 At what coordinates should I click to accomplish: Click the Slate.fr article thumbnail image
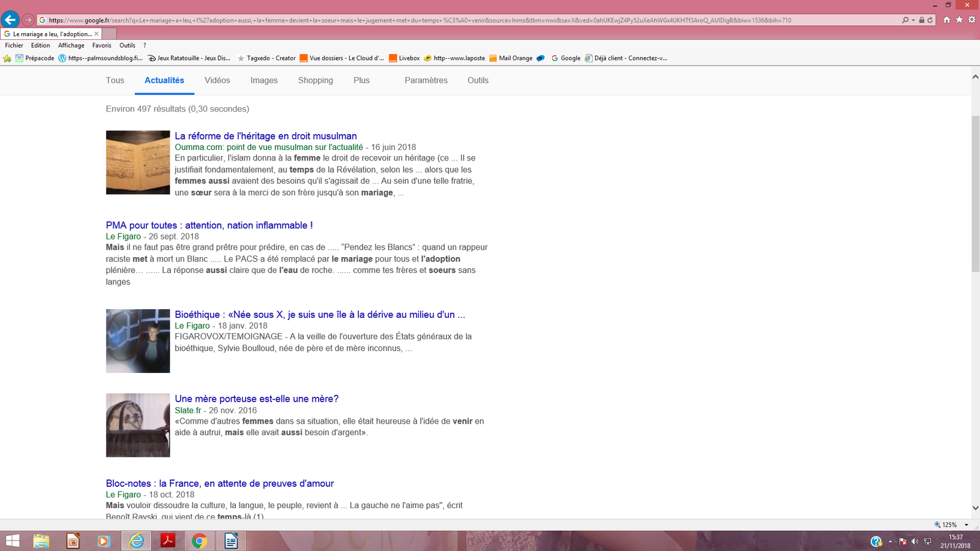pyautogui.click(x=138, y=425)
